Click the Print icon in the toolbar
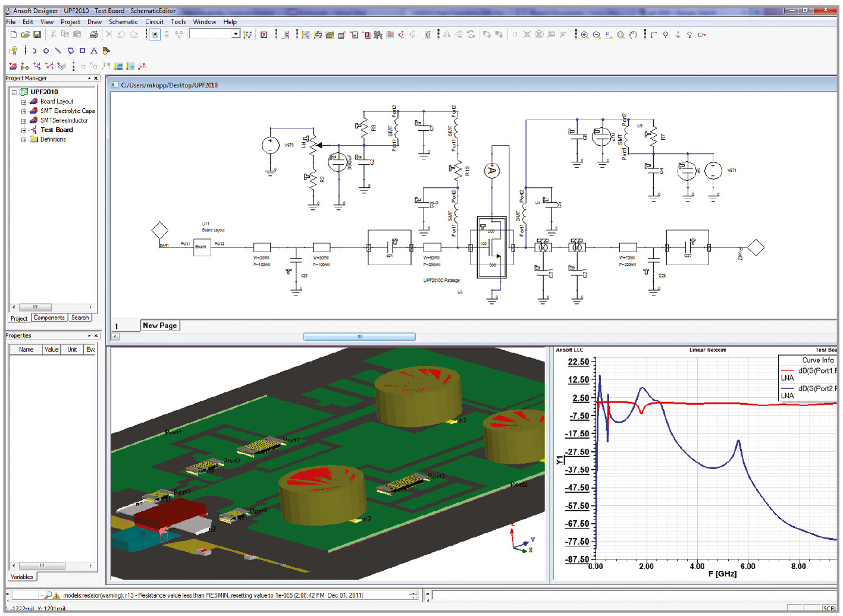Viewport: 843px width, 616px height. tap(93, 35)
